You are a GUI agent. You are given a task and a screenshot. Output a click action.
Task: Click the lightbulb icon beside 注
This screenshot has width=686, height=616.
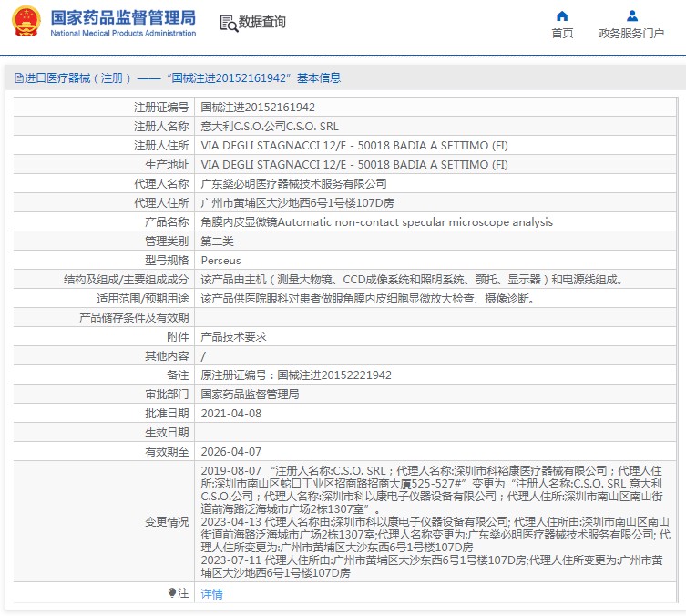(172, 593)
